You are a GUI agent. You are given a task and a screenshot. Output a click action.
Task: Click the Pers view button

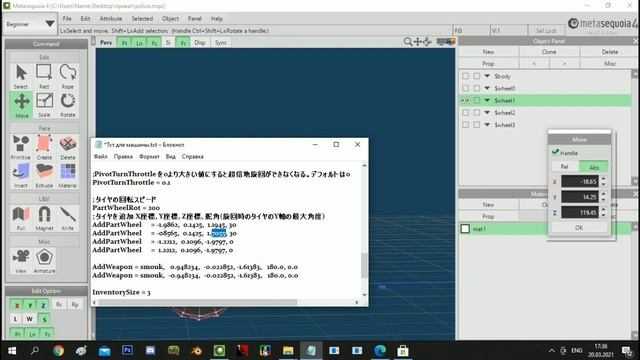pyautogui.click(x=106, y=42)
